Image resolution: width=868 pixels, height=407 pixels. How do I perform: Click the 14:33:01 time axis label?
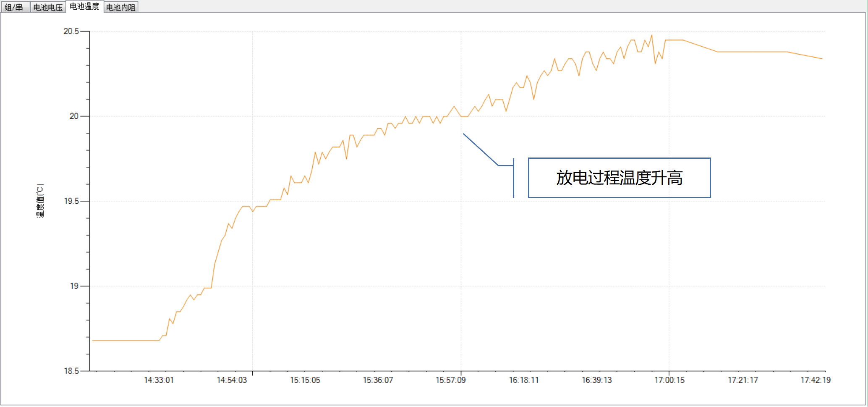(159, 380)
